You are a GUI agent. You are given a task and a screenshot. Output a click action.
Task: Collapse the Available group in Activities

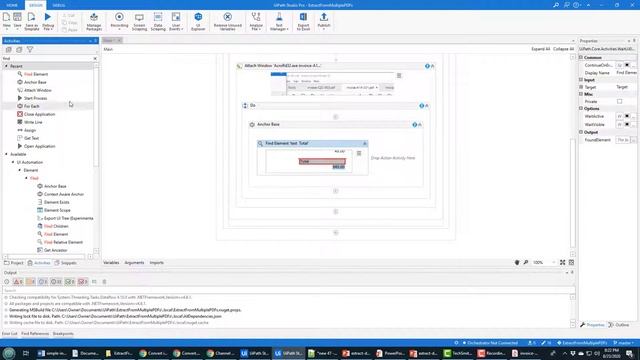pyautogui.click(x=7, y=154)
